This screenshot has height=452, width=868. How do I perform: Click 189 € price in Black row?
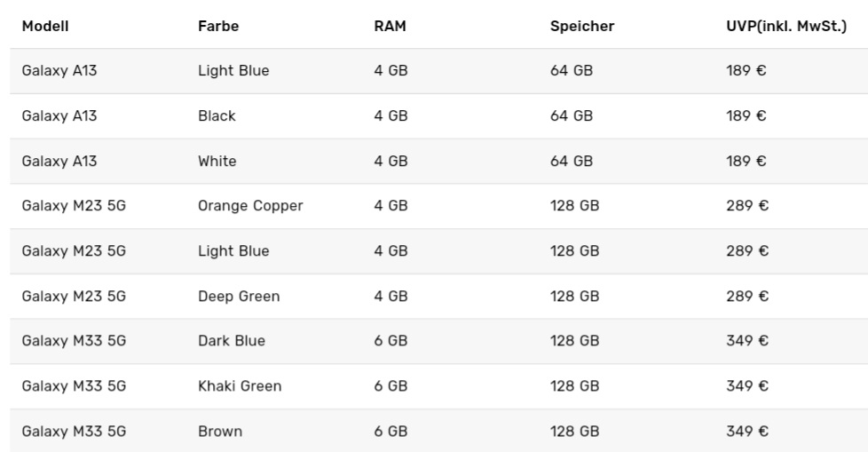tap(746, 115)
